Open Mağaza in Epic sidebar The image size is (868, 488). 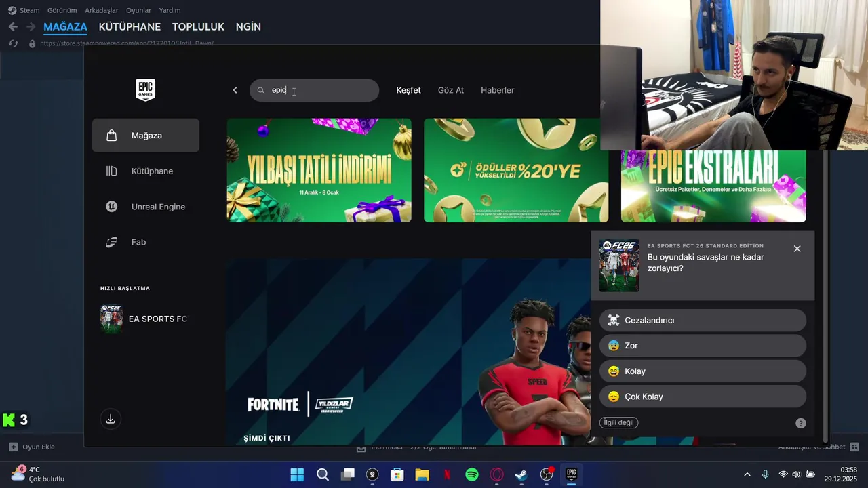pos(146,136)
